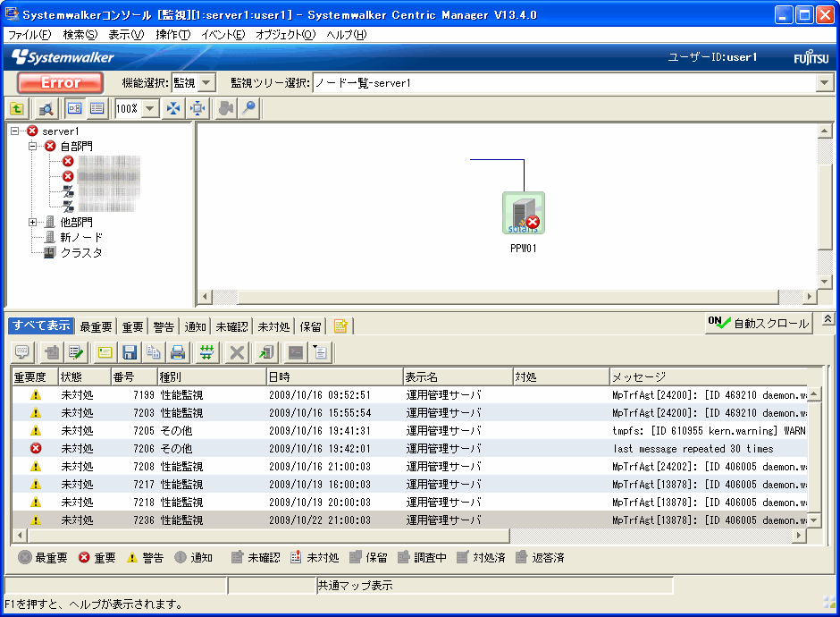
Task: Click the warning icon on event 7199
Action: pyautogui.click(x=36, y=395)
